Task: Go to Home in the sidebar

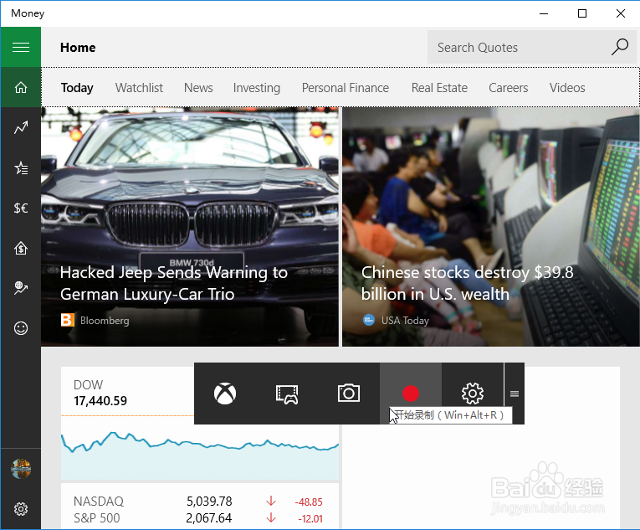Action: tap(21, 87)
